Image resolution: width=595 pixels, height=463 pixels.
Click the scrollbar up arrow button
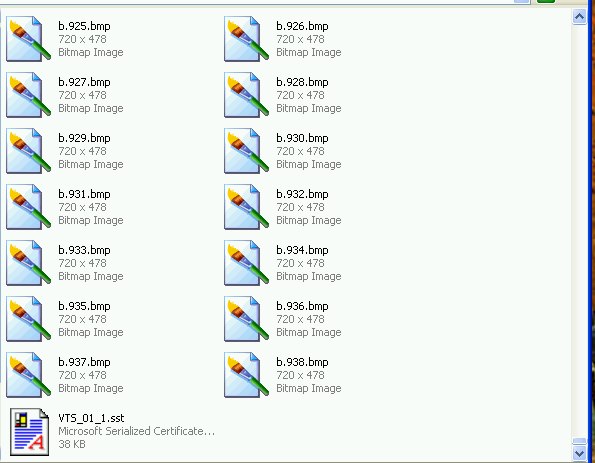[579, 17]
